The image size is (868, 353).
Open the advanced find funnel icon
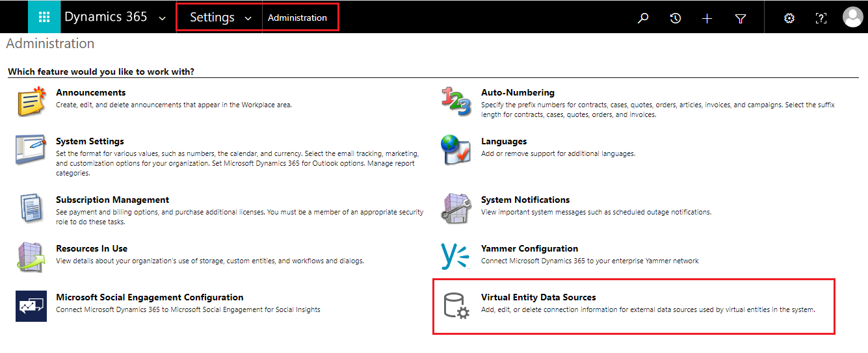(740, 18)
